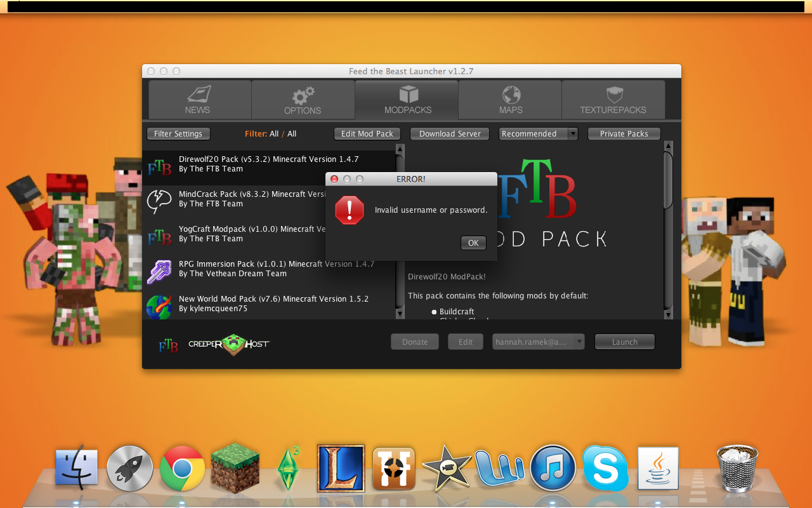
Task: Click the small FTB logo in footer
Action: (x=168, y=345)
